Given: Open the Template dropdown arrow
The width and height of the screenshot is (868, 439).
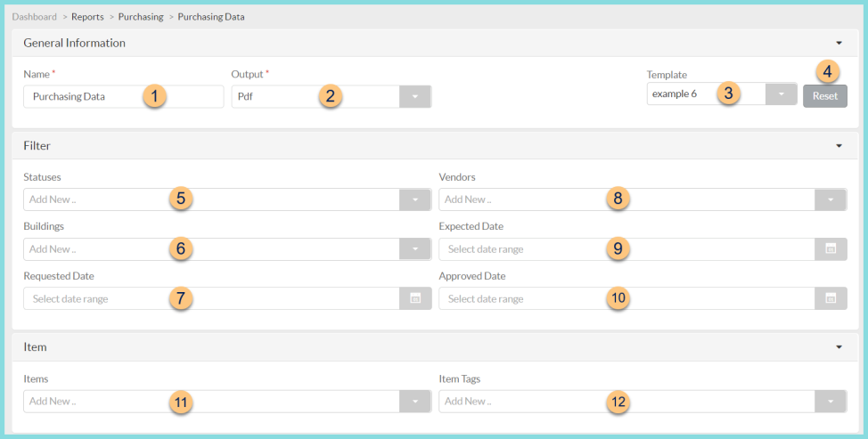Looking at the screenshot, I should tap(781, 94).
